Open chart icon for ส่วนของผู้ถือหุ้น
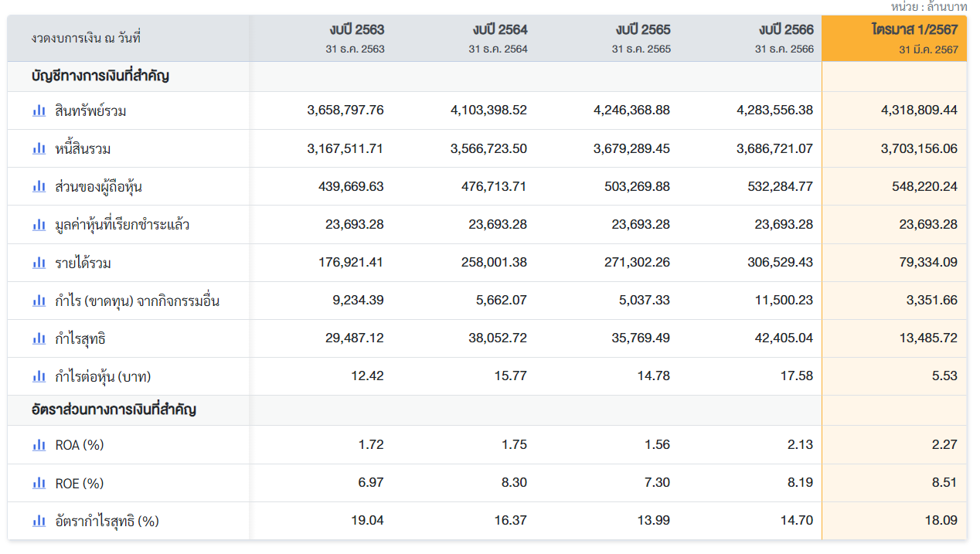Image resolution: width=980 pixels, height=554 pixels. 39,186
